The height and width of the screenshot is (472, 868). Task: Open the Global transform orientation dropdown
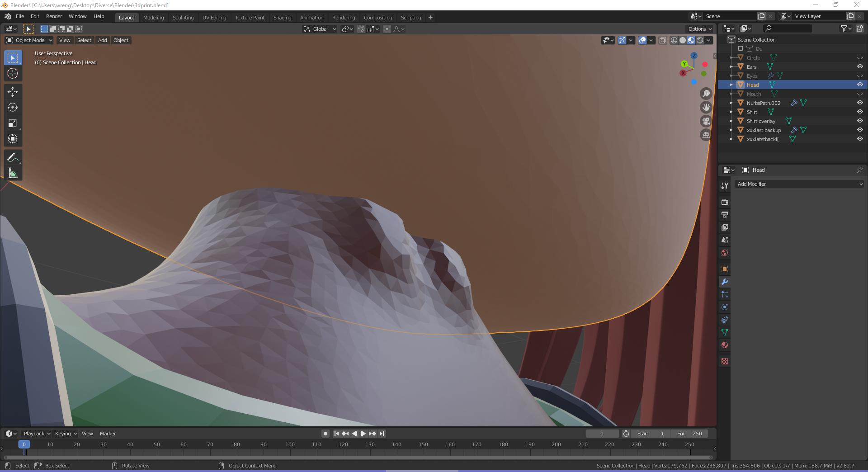(x=320, y=29)
